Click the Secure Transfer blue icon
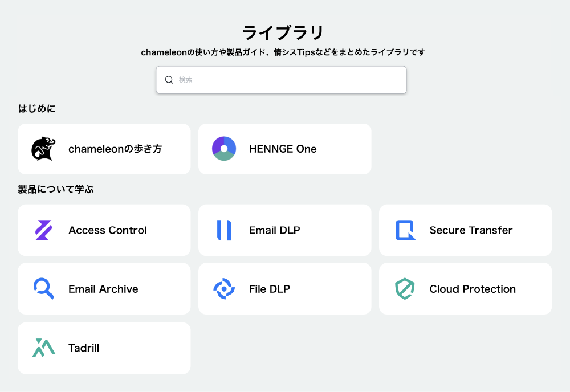 (405, 230)
